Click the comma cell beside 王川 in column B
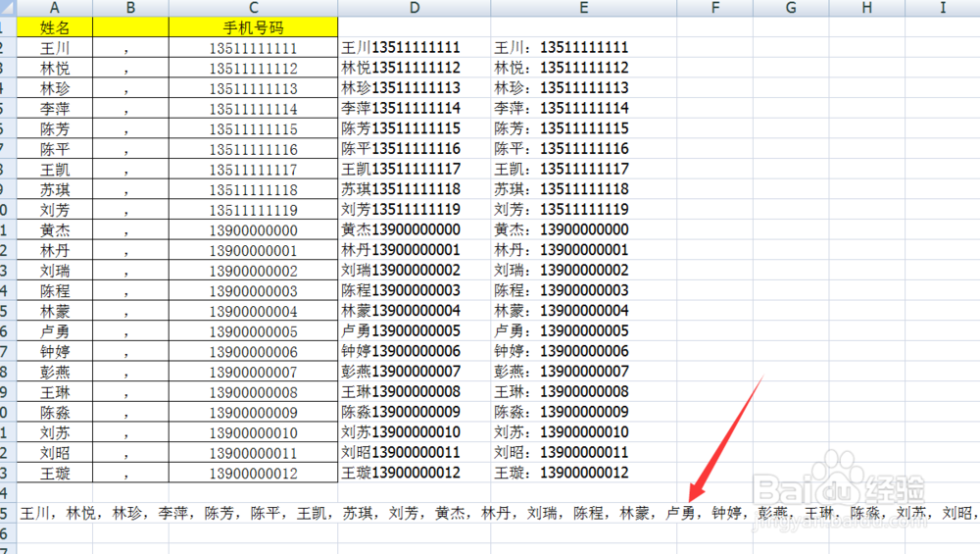 pos(130,48)
